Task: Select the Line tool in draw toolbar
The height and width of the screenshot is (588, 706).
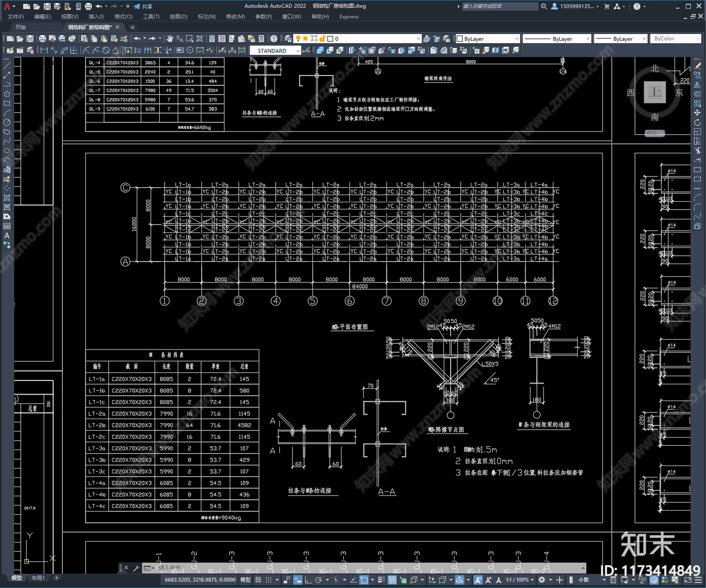Action: pyautogui.click(x=7, y=65)
